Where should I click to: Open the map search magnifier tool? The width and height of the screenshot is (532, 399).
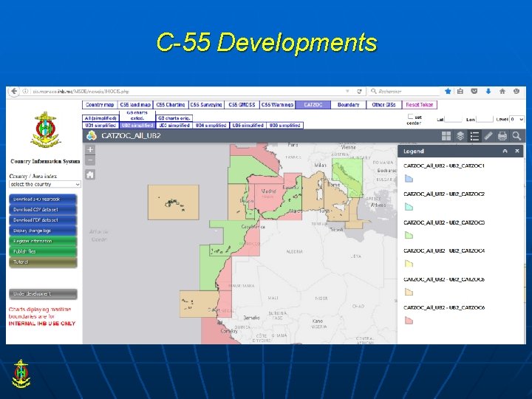pyautogui.click(x=516, y=136)
